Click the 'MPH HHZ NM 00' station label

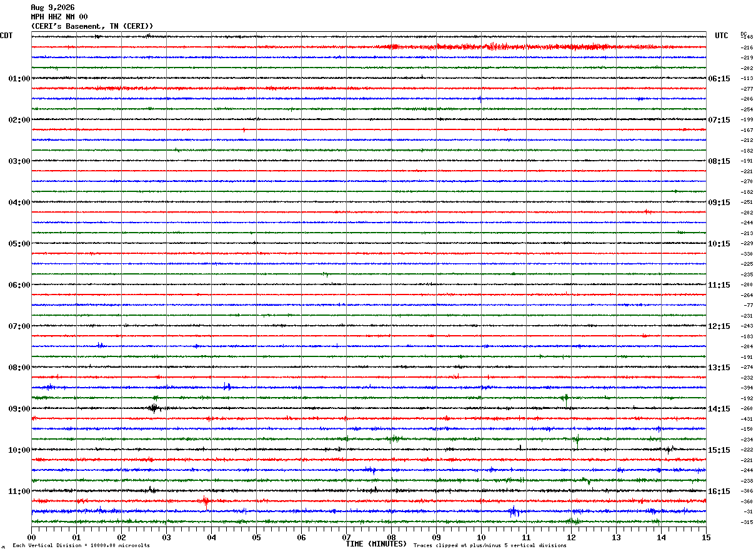(x=59, y=17)
